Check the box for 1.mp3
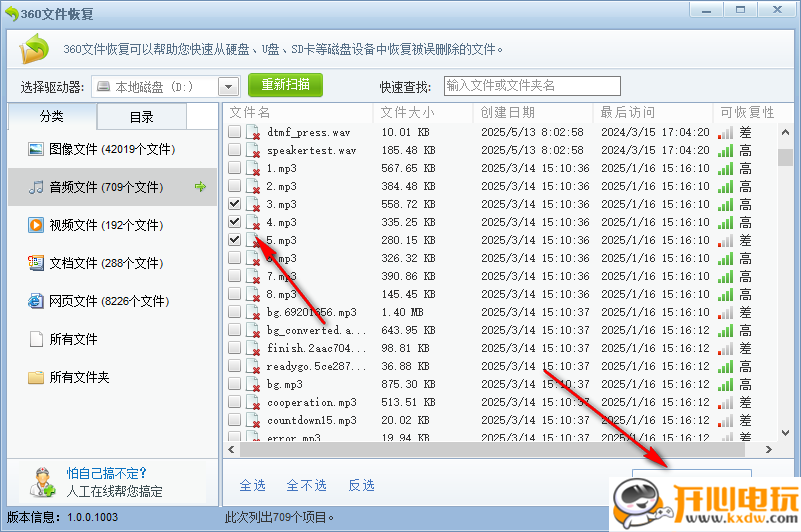Viewport: 801px width, 532px height. tap(234, 168)
